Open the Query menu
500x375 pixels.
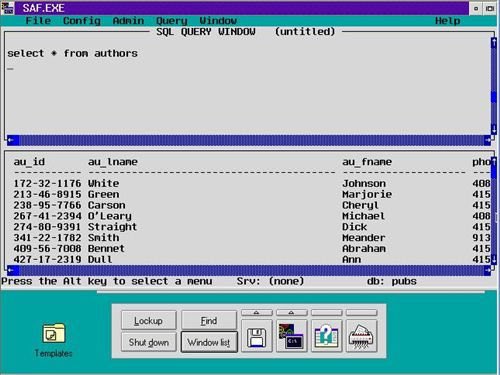(x=172, y=21)
